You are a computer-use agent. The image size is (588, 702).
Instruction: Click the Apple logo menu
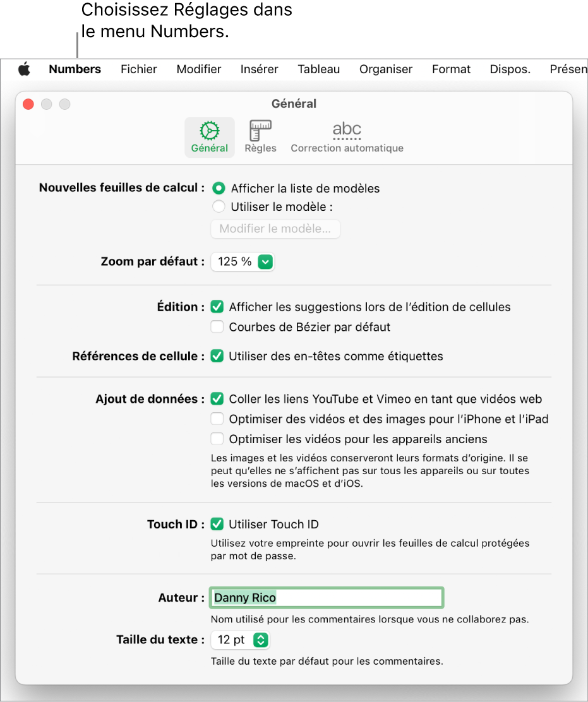[24, 69]
